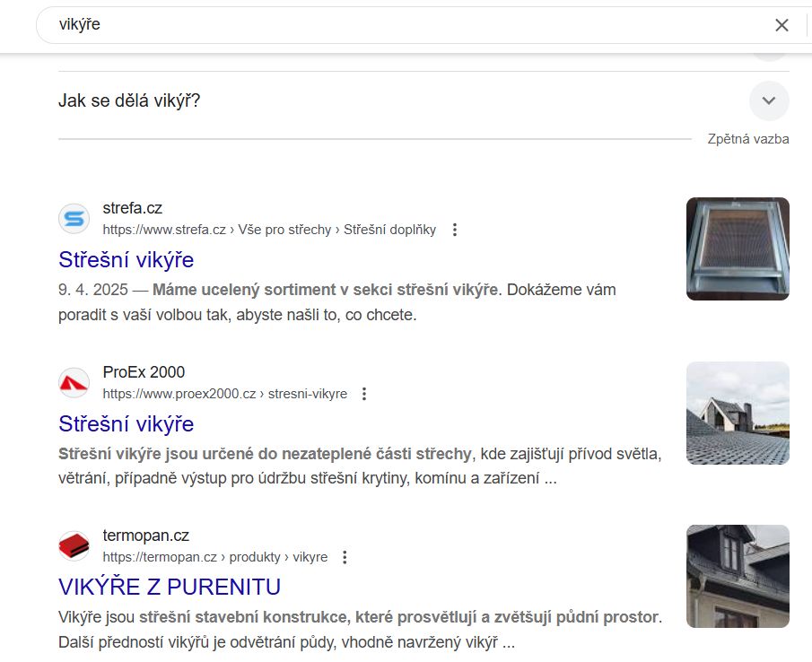Image resolution: width=812 pixels, height=662 pixels.
Task: Click the termopan.cz breadcrumb URL
Action: click(x=214, y=557)
